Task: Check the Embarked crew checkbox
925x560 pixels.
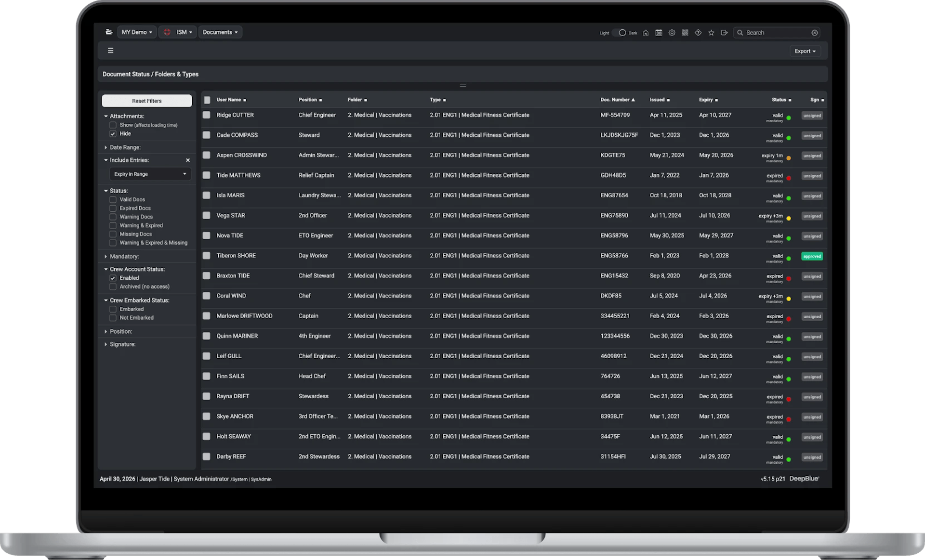Action: pos(113,309)
